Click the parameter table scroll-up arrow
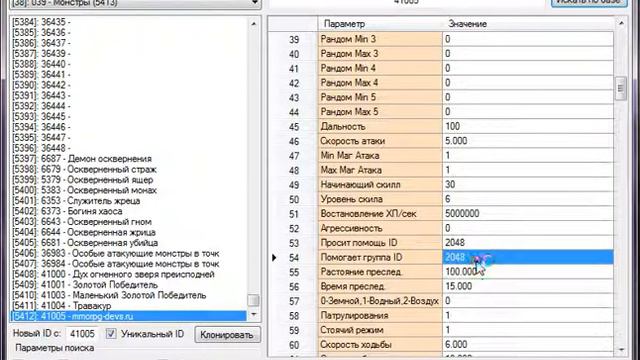Screen dimensions: 640x360 click(620, 23)
